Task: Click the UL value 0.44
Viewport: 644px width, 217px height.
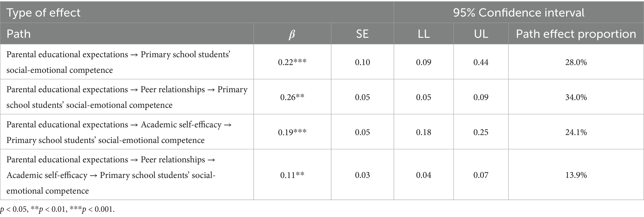Action: [481, 62]
